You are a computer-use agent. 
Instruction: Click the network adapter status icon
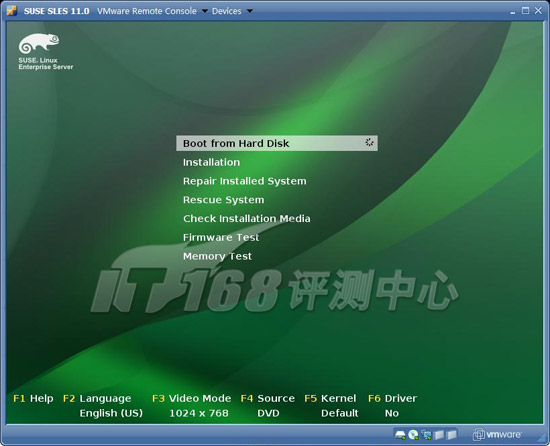coord(426,435)
